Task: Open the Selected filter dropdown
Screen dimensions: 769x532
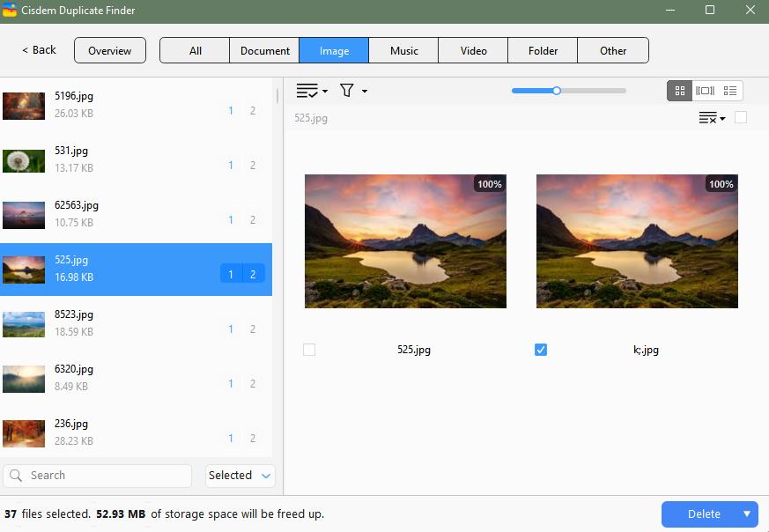Action: pyautogui.click(x=240, y=476)
